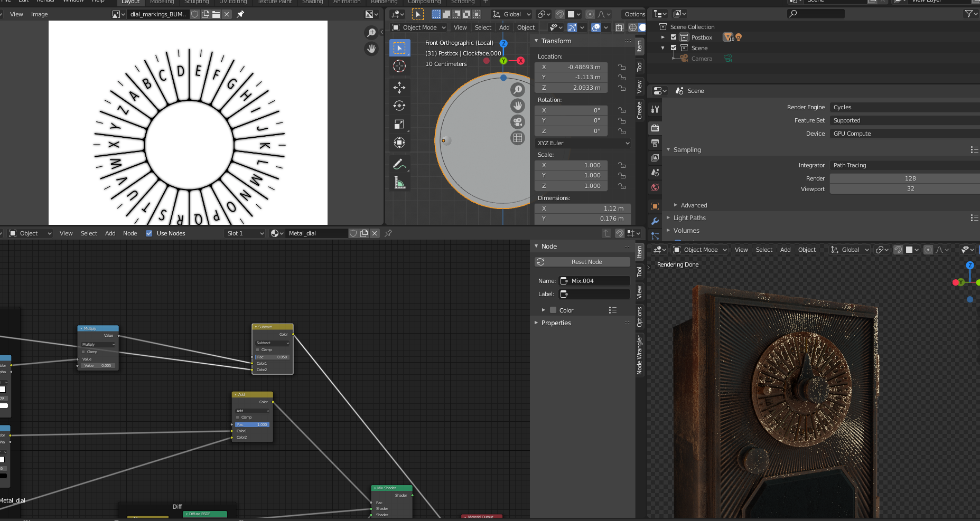Toggle the Clamp checkbox on the Subtract node
This screenshot has height=521, width=980.
[258, 349]
